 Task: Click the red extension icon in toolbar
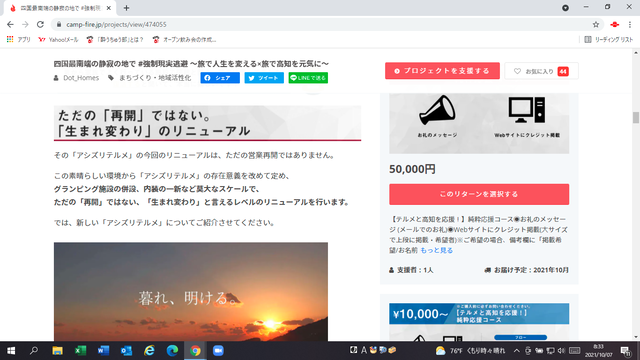point(614,24)
